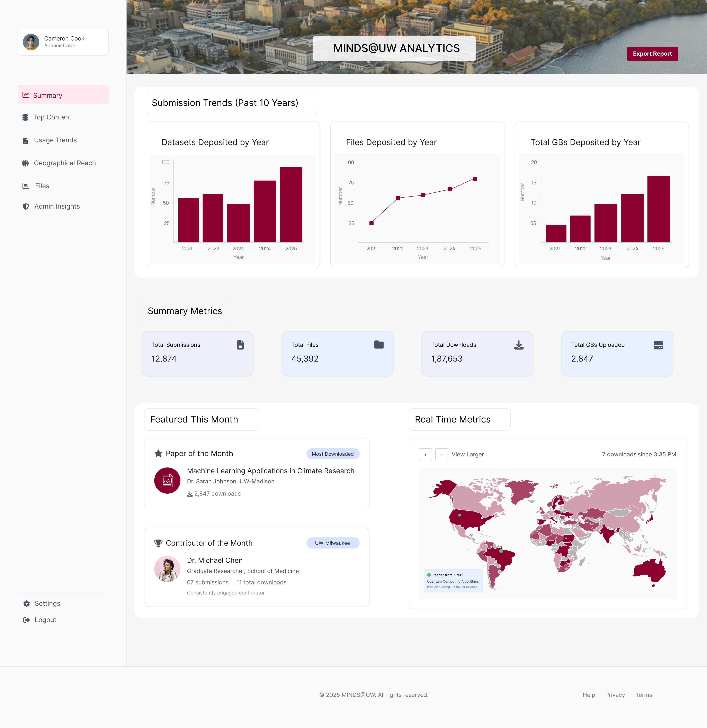Image resolution: width=707 pixels, height=728 pixels.
Task: Click the Paper of the Month star icon
Action: pos(158,453)
